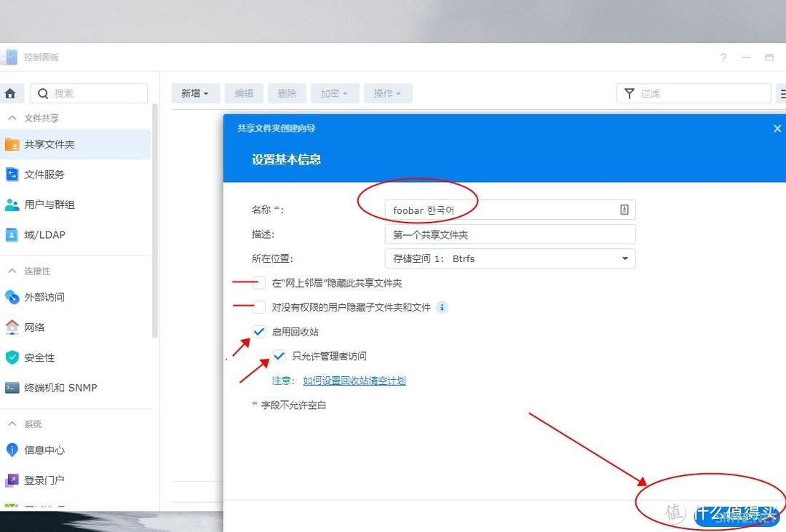Click the 描述 input field
Viewport: 786px width, 532px height.
pyautogui.click(x=510, y=234)
